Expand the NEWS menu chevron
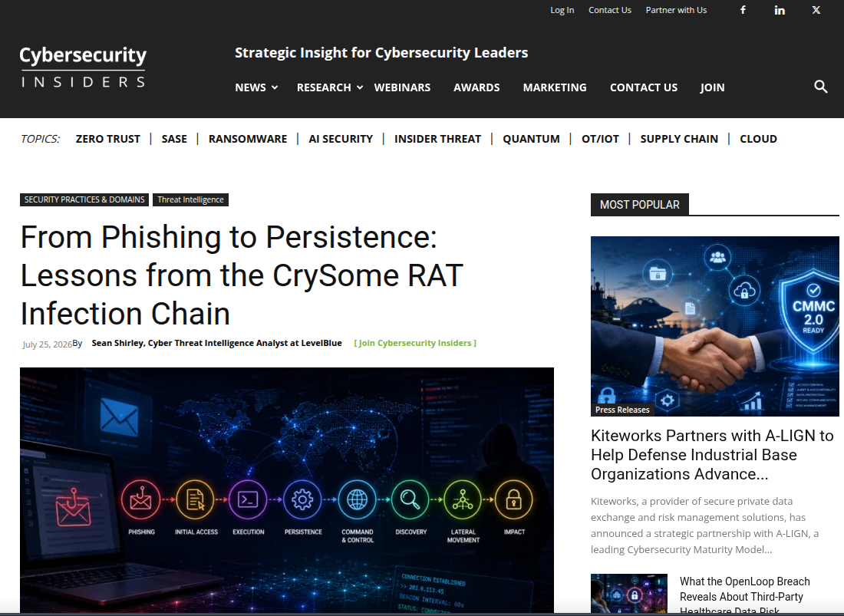This screenshot has width=844, height=616. 275,87
